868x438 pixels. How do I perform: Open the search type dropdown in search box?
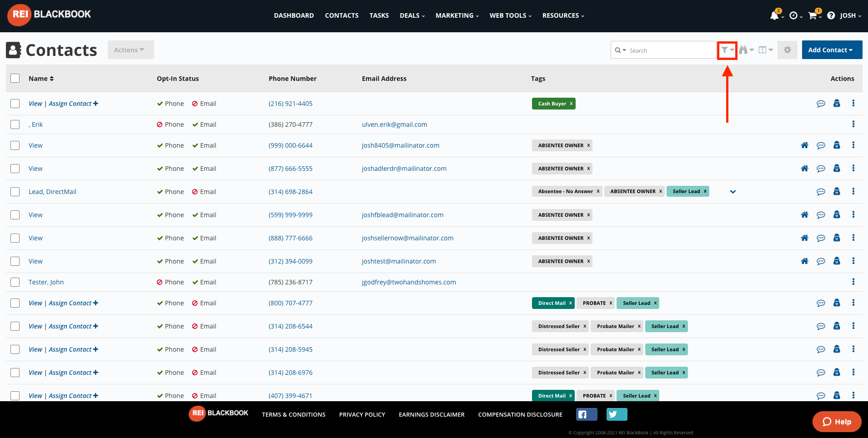621,50
